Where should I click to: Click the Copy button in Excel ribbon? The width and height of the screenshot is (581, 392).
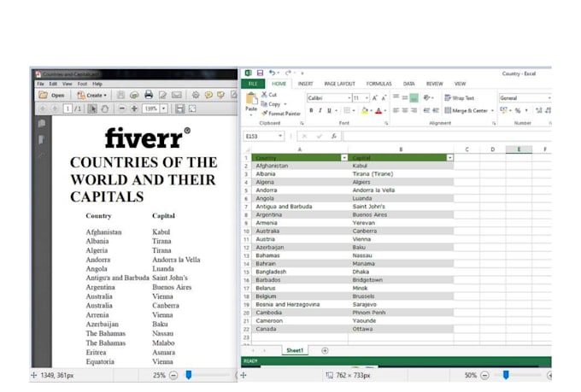[x=271, y=104]
